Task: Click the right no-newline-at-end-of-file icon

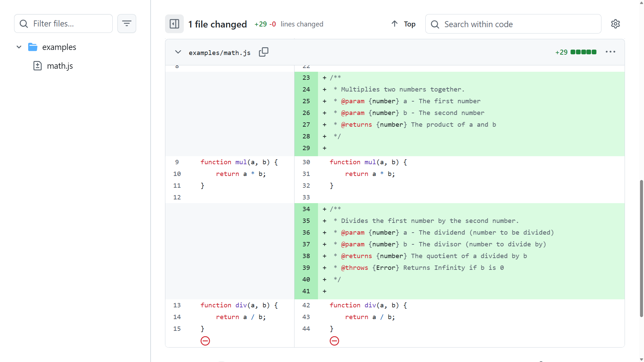Action: point(334,341)
